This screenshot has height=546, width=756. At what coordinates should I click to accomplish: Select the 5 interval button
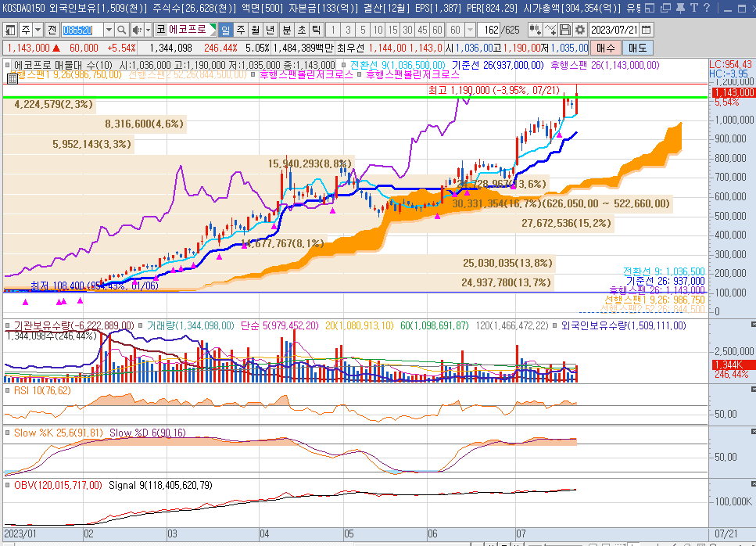pos(363,30)
